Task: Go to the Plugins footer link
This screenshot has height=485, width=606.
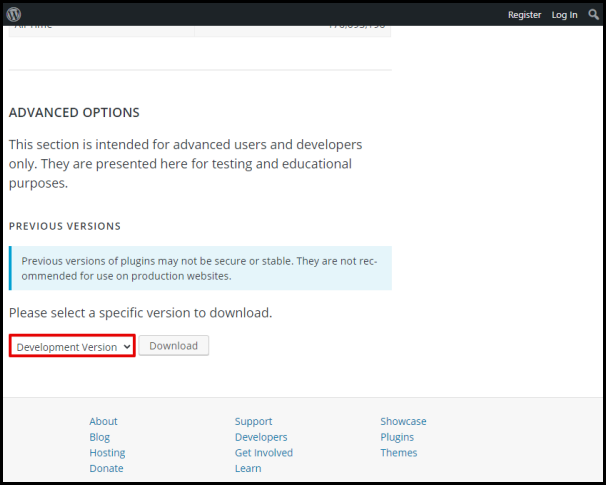Action: point(397,437)
